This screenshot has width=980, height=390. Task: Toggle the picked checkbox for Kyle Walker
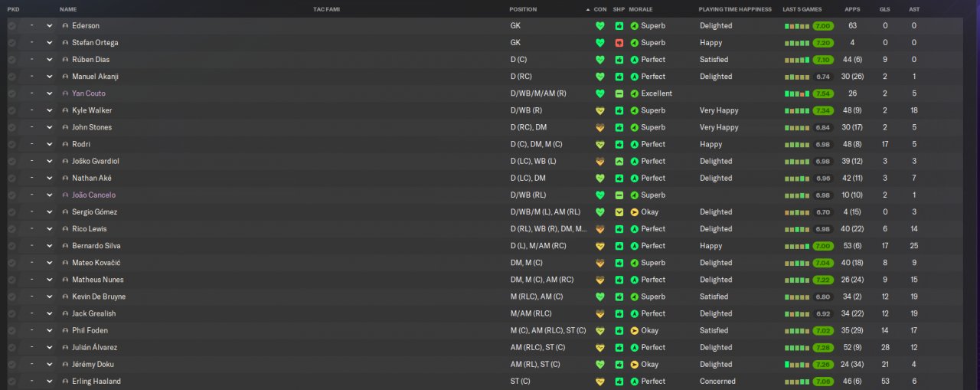coord(11,110)
